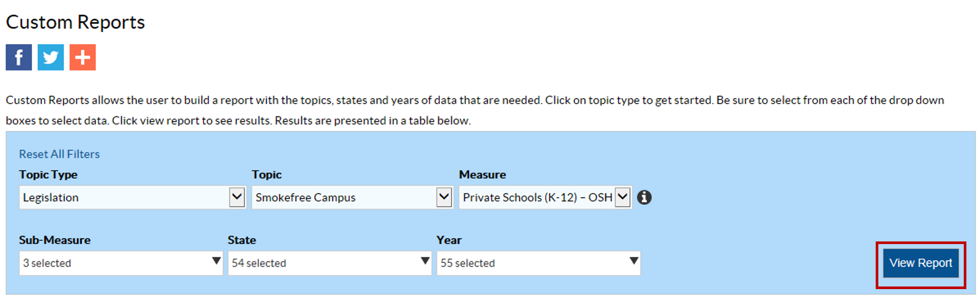Click the Year dropdown triangle

(x=634, y=261)
